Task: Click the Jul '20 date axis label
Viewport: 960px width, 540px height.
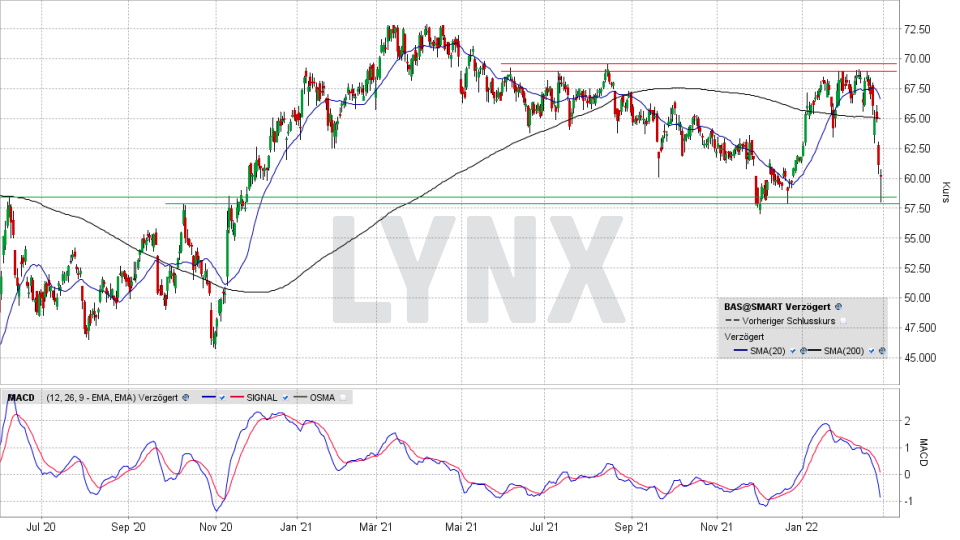Action: tap(42, 527)
